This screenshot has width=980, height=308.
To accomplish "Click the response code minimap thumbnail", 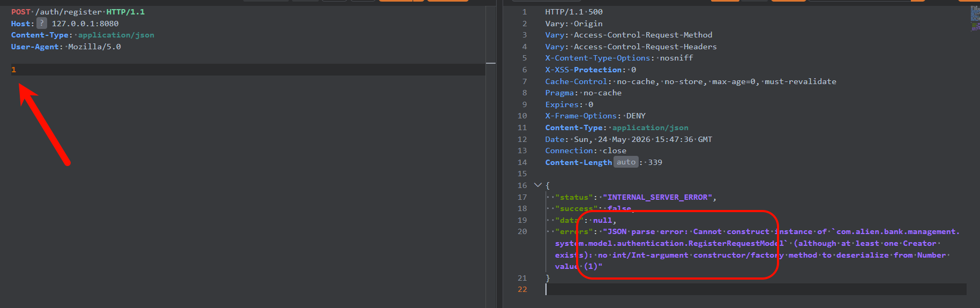I will (975, 18).
